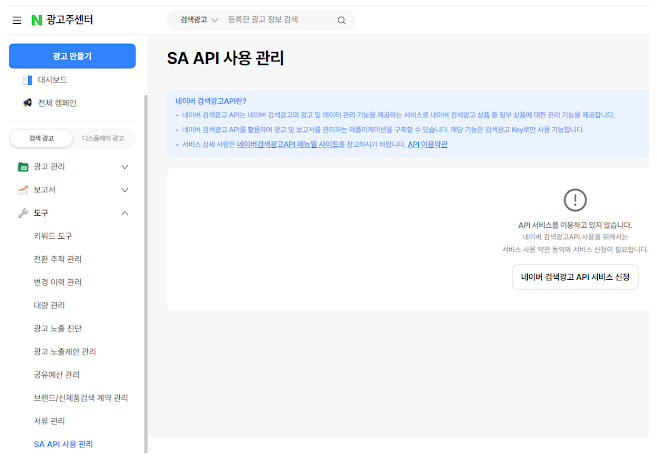Click the 광고 만들기 button
This screenshot has height=458, width=657.
72,56
